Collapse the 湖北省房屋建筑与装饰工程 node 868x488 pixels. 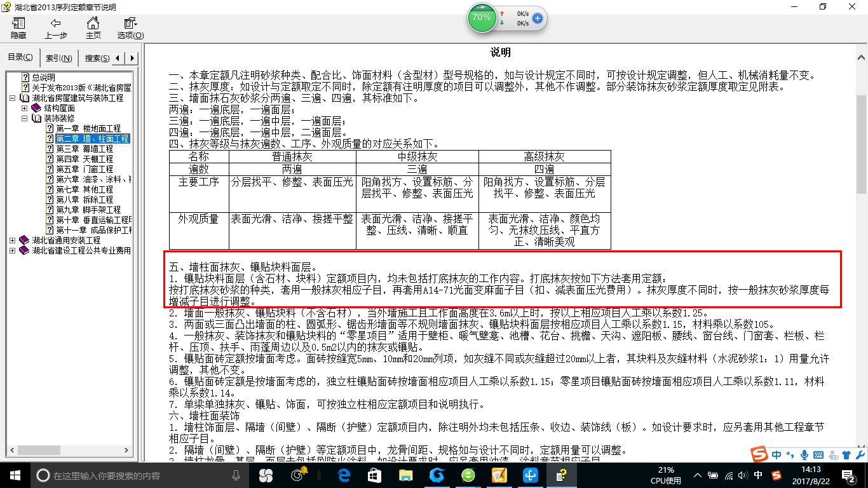[13, 98]
